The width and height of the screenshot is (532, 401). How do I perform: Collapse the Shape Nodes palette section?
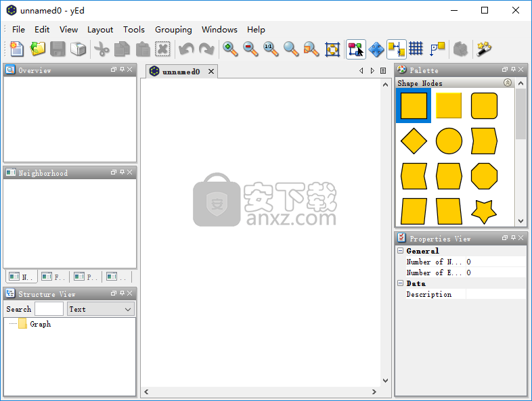(508, 82)
